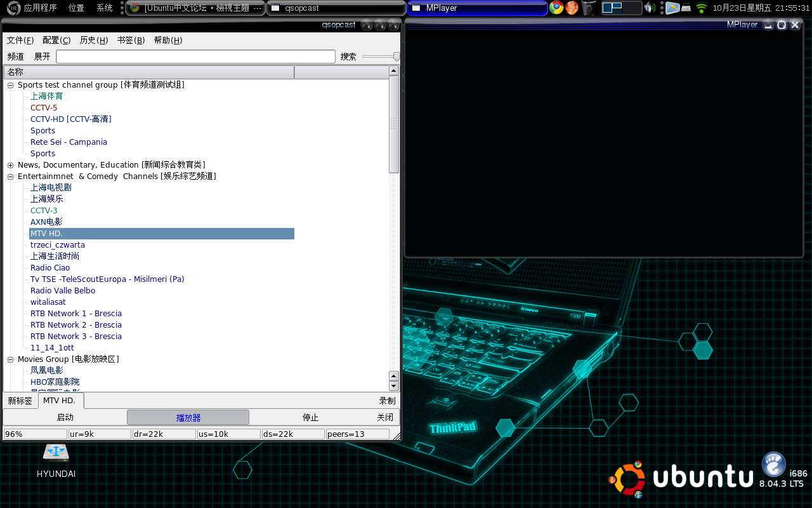This screenshot has height=508, width=812.
Task: Click the channel list scroll up arrow at top
Action: [394, 71]
